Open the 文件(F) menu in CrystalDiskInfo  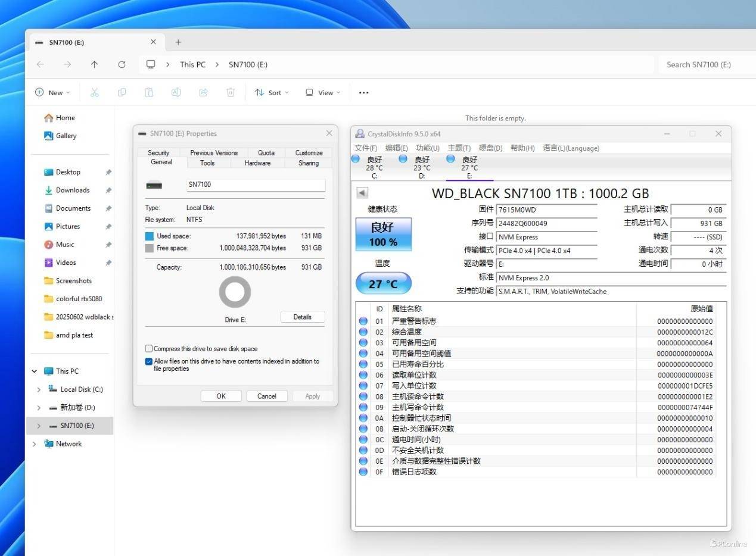pos(366,148)
